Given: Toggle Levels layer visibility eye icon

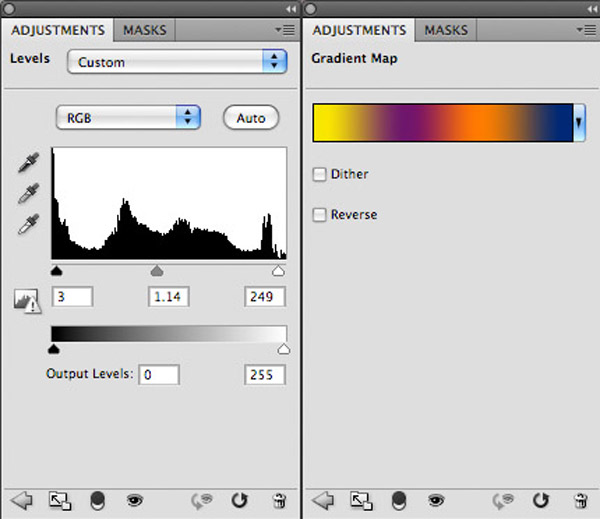Looking at the screenshot, I should tap(135, 500).
